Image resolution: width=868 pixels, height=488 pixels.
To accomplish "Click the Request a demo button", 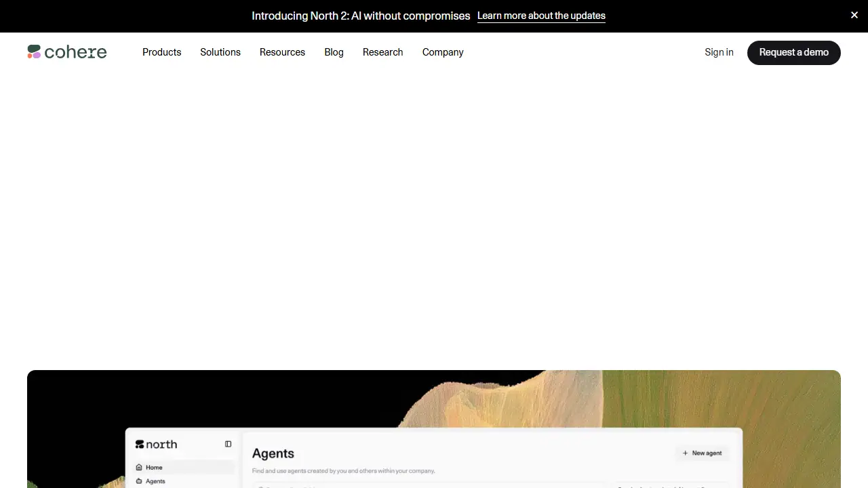I will click(x=794, y=52).
